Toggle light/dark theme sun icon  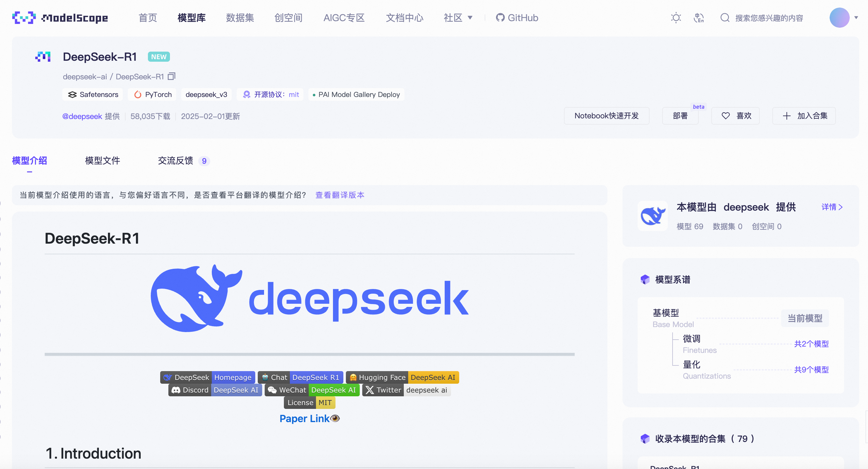point(676,18)
